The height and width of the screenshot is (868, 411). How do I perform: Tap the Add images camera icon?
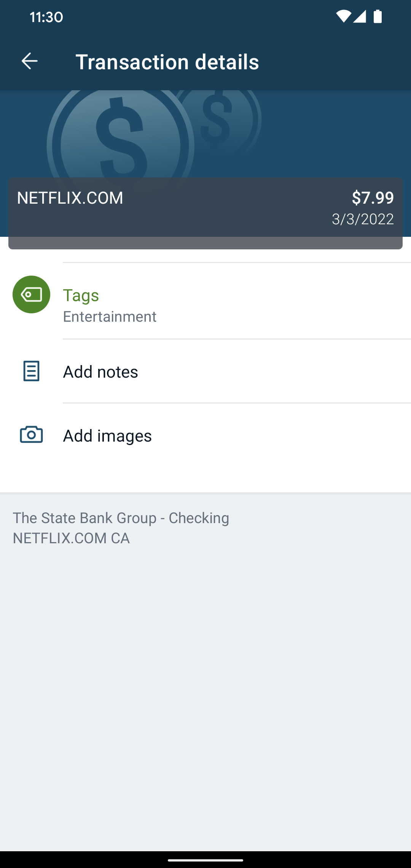(x=31, y=435)
